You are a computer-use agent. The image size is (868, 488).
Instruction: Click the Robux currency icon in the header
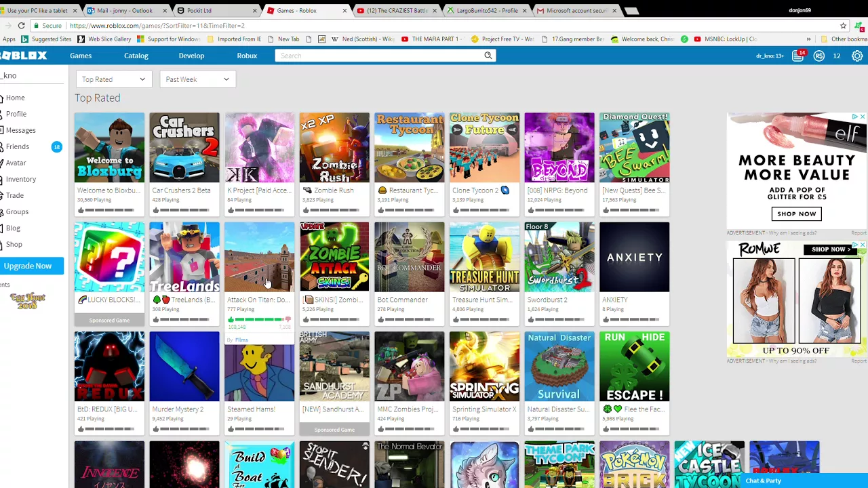(819, 56)
